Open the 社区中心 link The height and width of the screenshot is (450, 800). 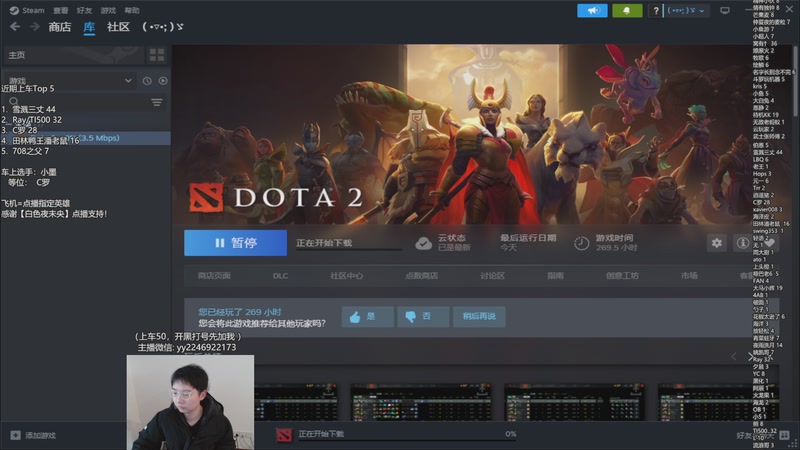click(346, 276)
